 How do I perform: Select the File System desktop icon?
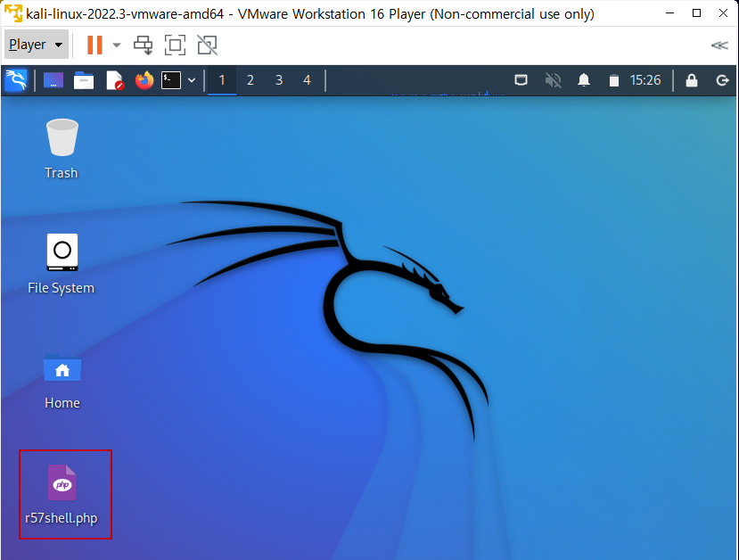pyautogui.click(x=62, y=252)
